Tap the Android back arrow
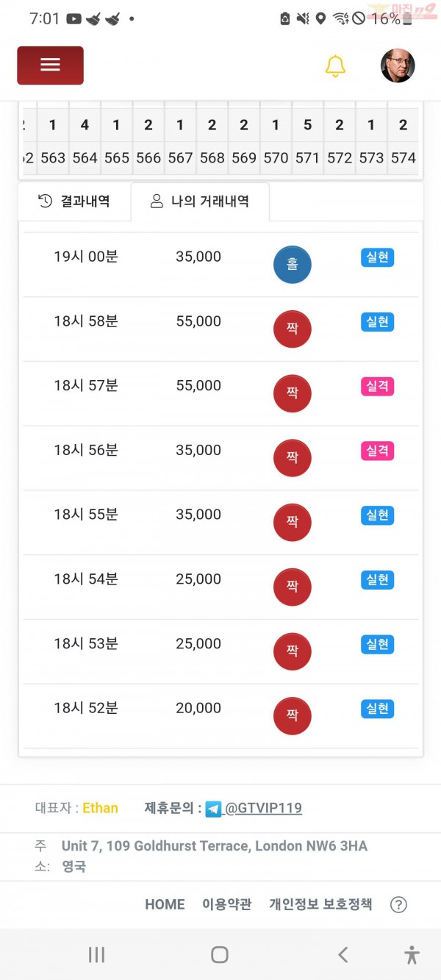The image size is (441, 980). [343, 954]
